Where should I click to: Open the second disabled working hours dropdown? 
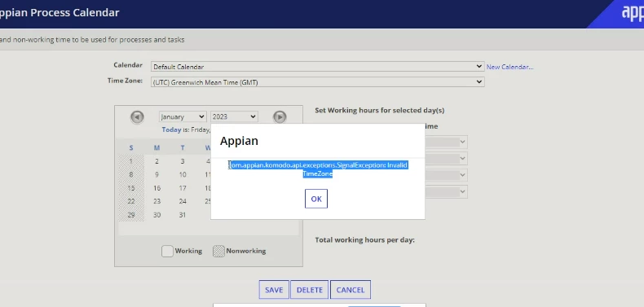point(446,159)
